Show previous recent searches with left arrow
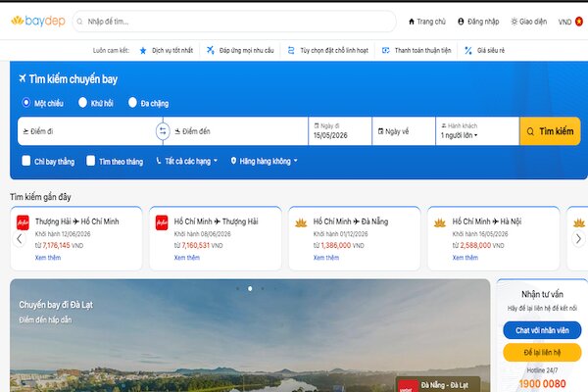The height and width of the screenshot is (392, 588). pos(20,238)
